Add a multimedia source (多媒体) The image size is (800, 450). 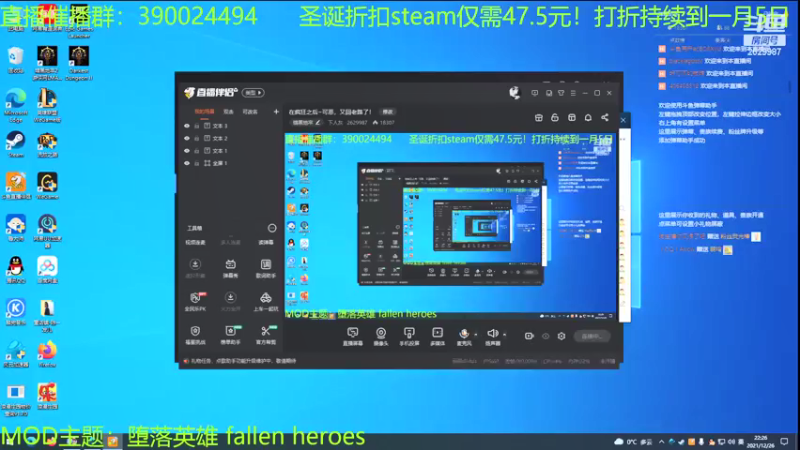pos(437,337)
